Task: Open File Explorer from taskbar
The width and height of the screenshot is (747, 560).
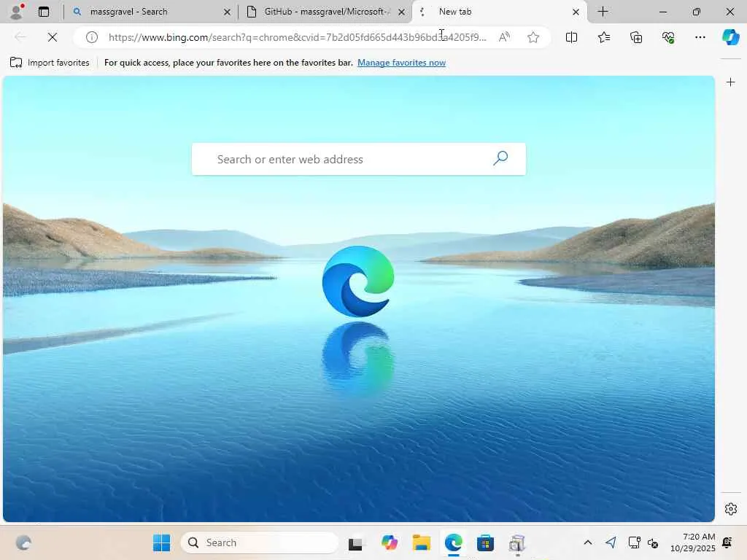Action: pyautogui.click(x=421, y=542)
